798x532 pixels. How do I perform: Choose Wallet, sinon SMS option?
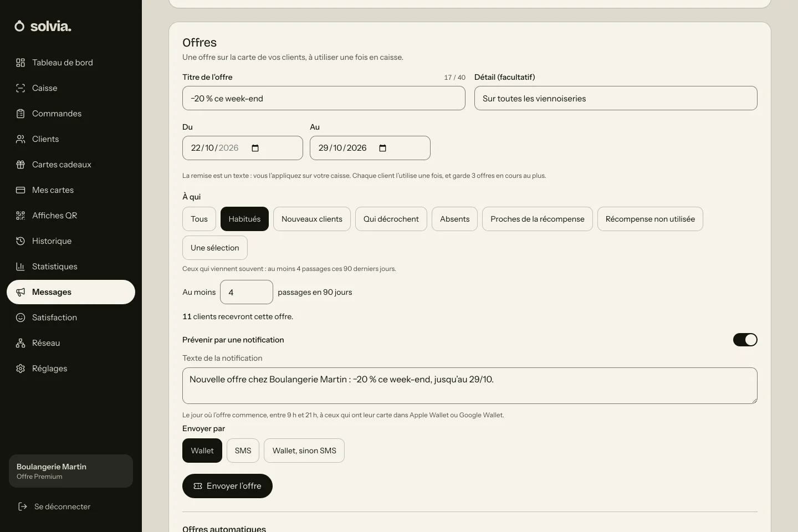click(x=304, y=451)
